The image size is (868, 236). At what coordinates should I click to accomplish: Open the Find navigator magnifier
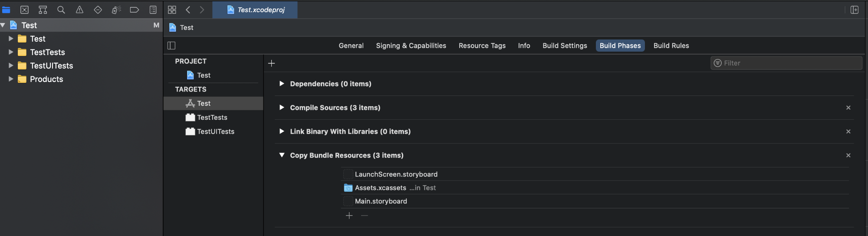coord(61,10)
